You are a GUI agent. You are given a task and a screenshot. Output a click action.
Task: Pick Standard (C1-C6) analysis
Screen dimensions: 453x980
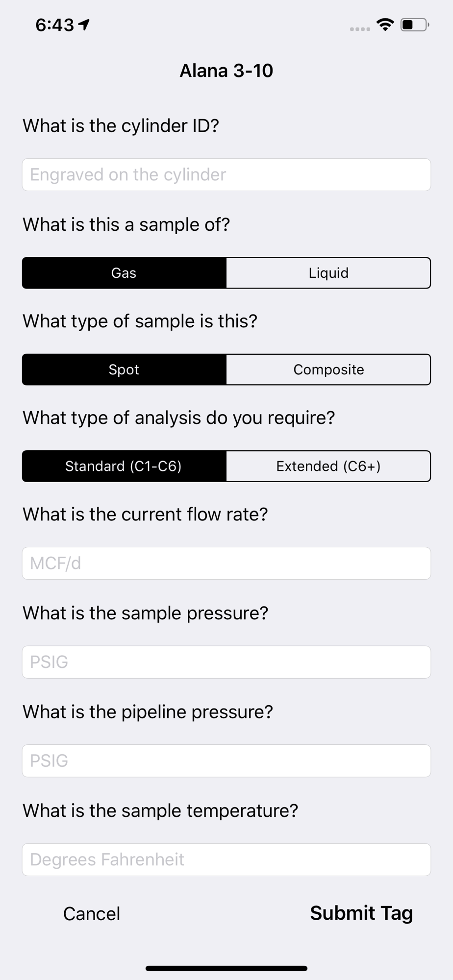124,466
